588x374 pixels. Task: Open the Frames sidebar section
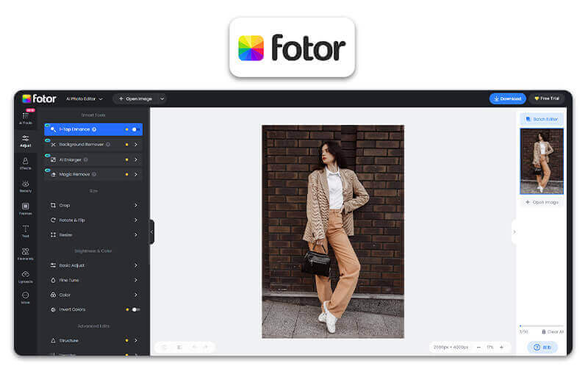(x=26, y=209)
